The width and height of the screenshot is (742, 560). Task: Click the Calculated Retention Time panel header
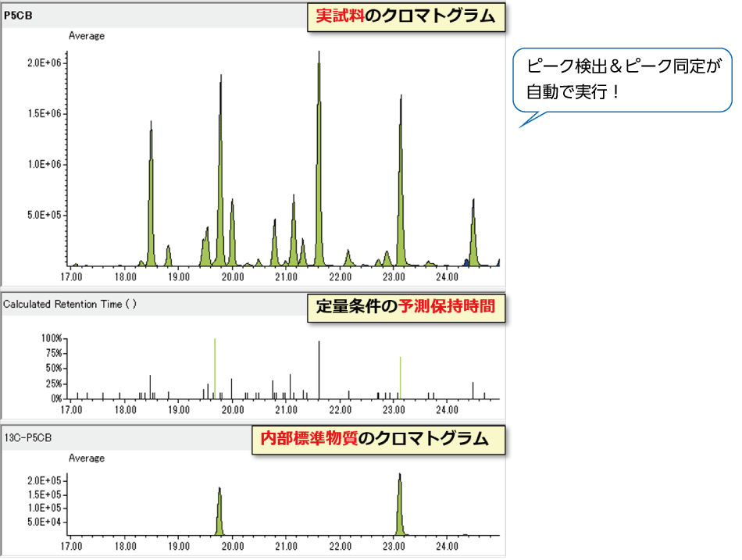point(70,305)
